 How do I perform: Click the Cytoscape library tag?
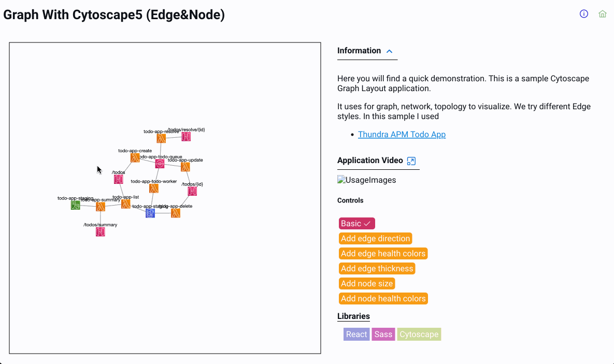click(x=419, y=334)
